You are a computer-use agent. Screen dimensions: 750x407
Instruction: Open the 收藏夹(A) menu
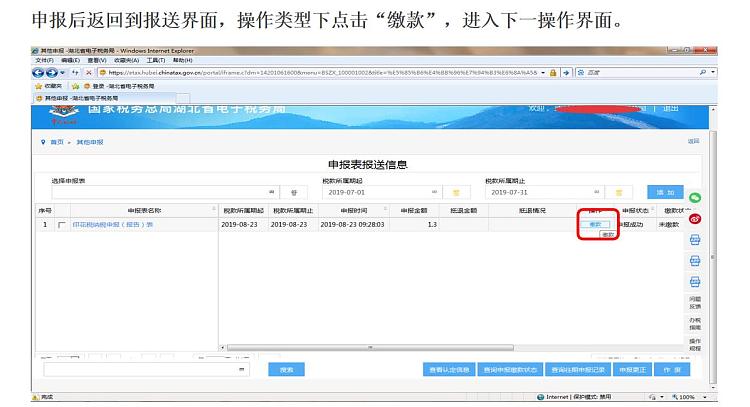tap(126, 60)
